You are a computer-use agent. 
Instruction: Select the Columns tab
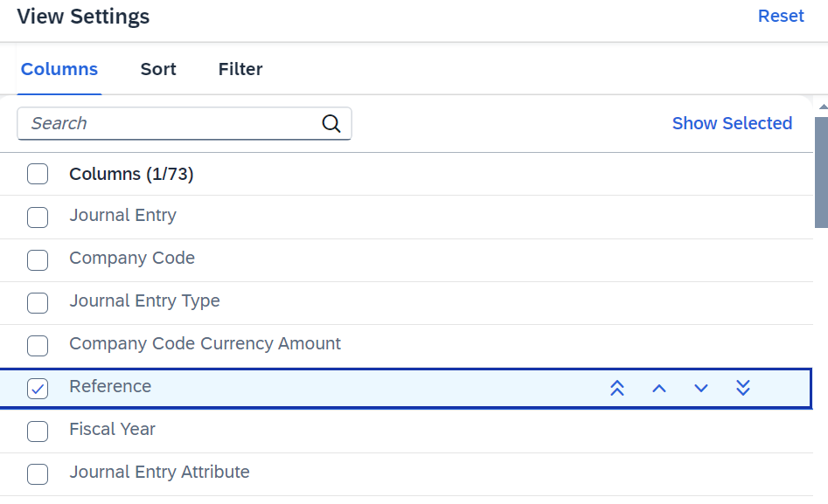59,69
